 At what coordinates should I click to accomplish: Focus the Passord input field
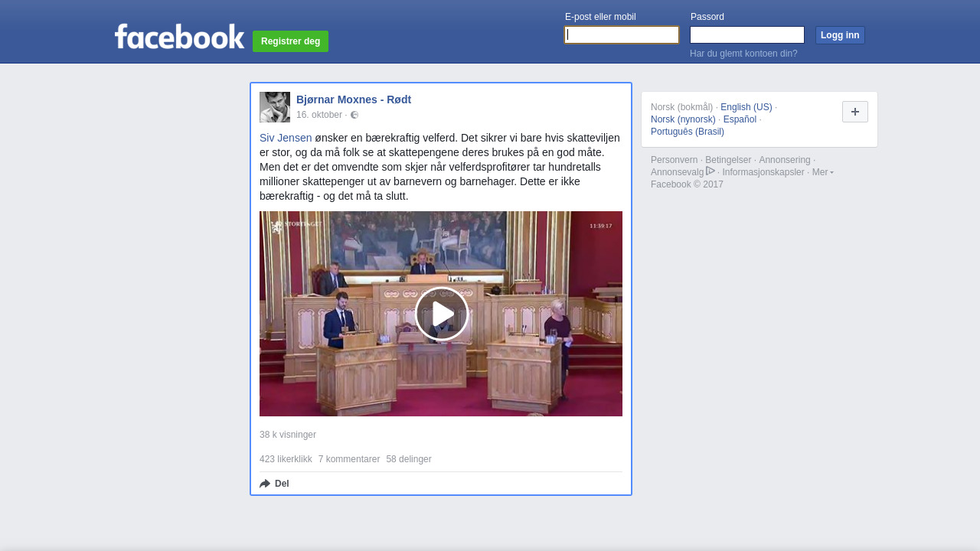(x=747, y=35)
